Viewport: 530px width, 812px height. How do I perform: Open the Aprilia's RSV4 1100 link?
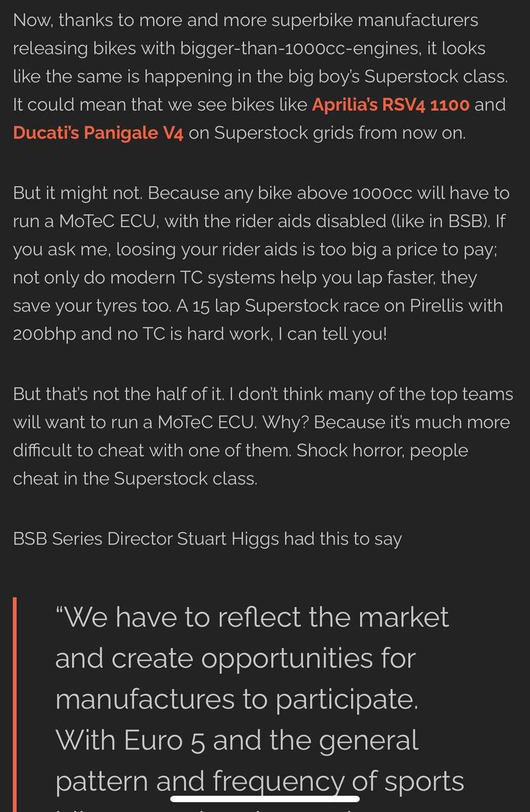click(391, 105)
